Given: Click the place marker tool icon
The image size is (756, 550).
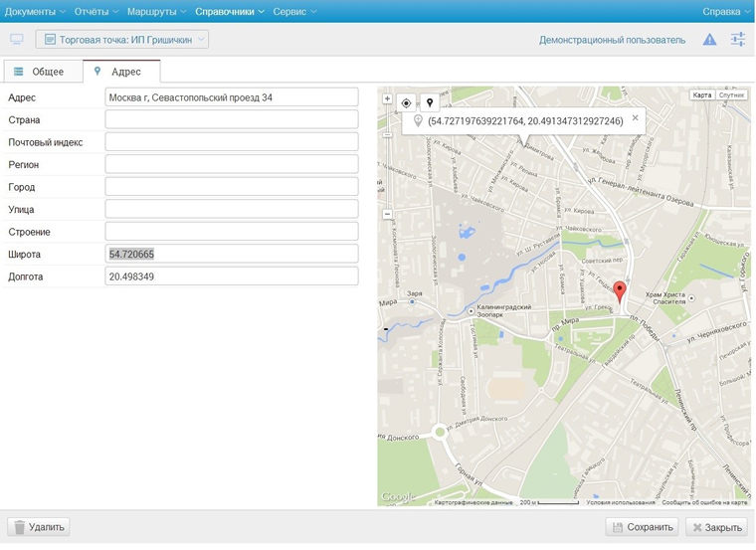Looking at the screenshot, I should (430, 102).
